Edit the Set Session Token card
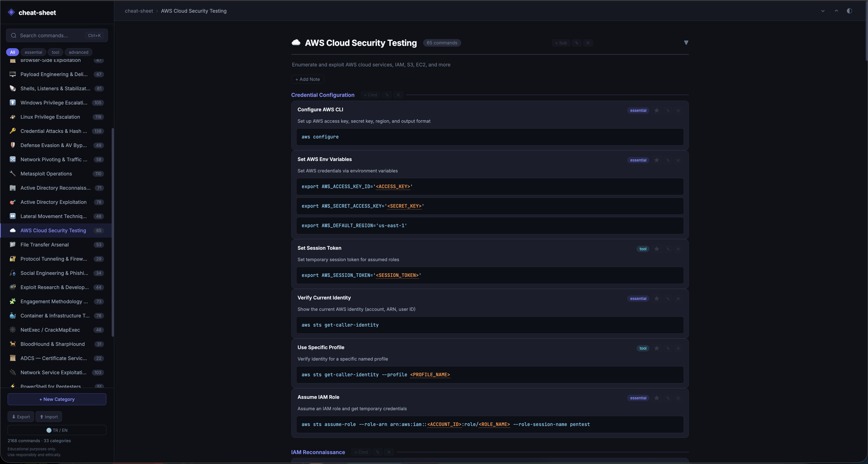The width and height of the screenshot is (868, 464). [667, 249]
